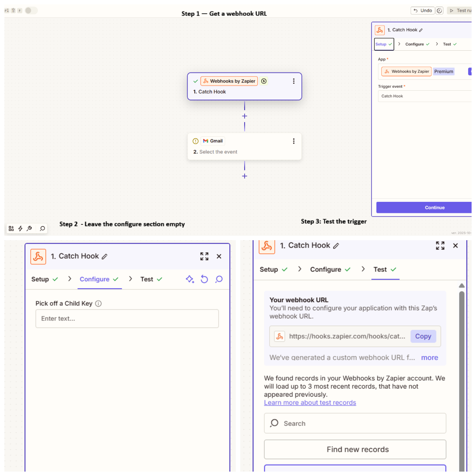476x476 pixels.
Task: Select the Setup tab in the App/Trigger event panel
Action: [384, 44]
